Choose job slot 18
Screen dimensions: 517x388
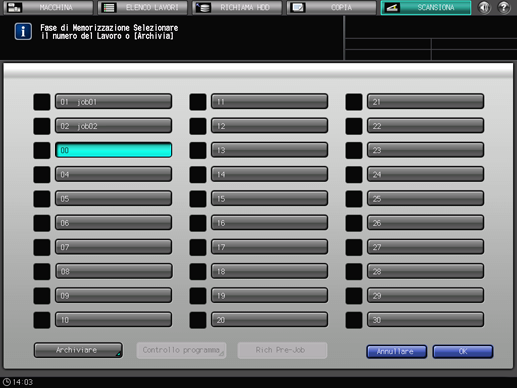(270, 271)
